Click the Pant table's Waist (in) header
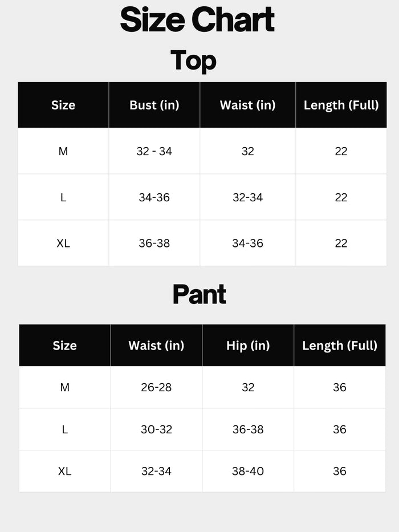This screenshot has height=532, width=399. [x=156, y=346]
